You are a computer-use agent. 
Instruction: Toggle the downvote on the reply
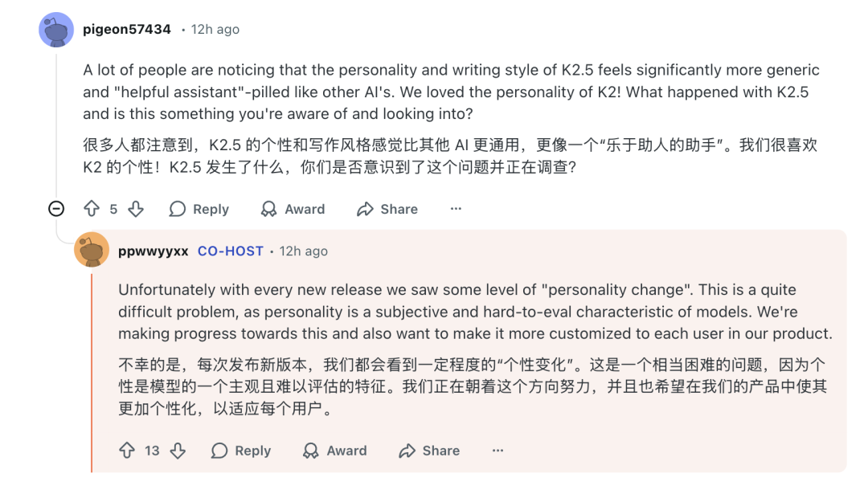[x=178, y=451]
